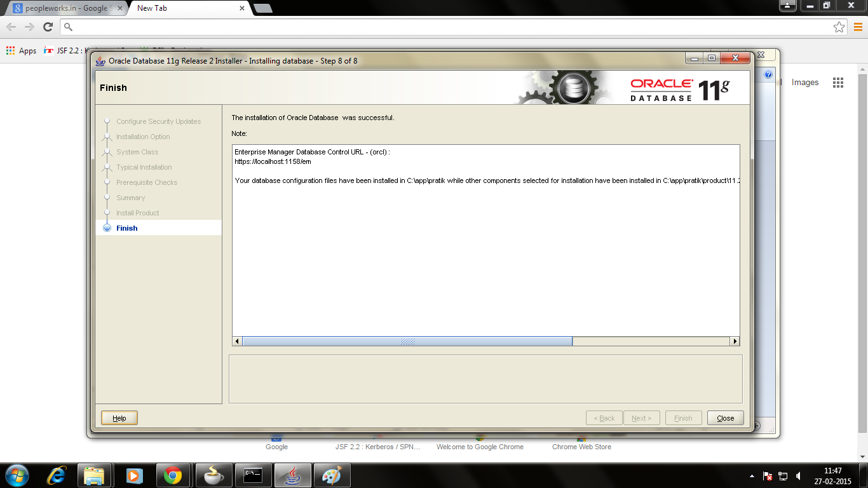Click the network tray icon
This screenshot has height=488, width=868.
(x=783, y=476)
